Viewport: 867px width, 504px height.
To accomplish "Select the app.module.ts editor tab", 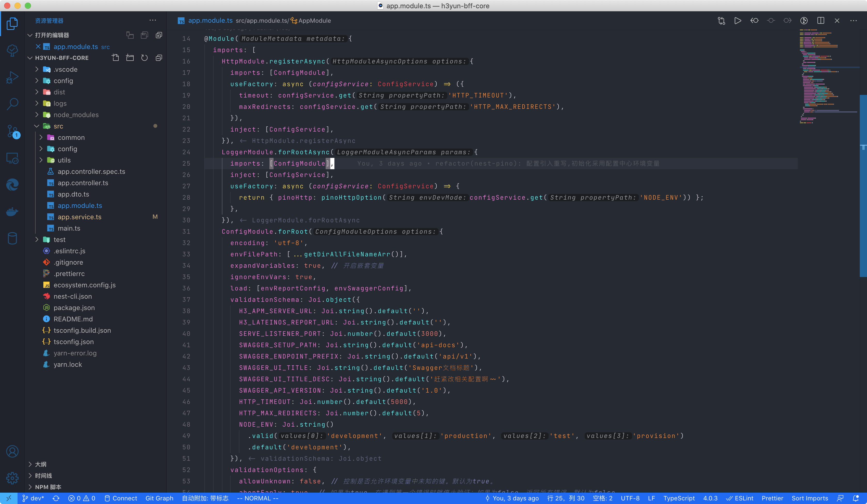I will coord(210,21).
